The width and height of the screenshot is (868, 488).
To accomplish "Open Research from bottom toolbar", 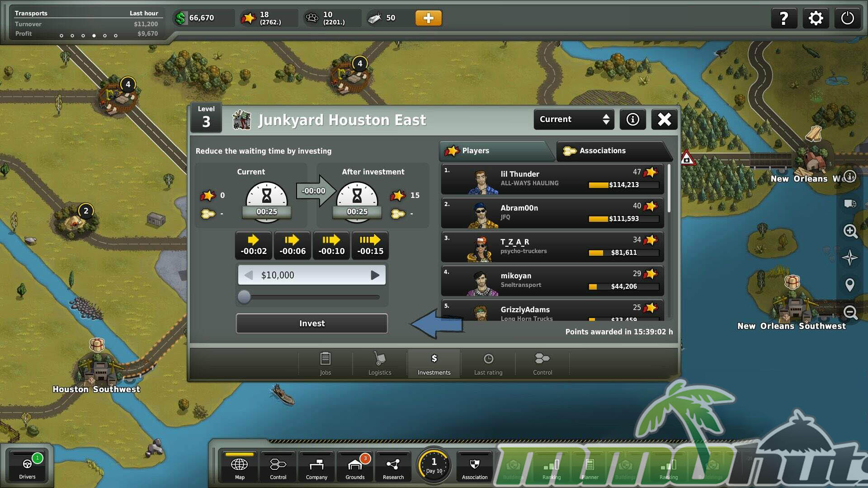I will (x=393, y=468).
